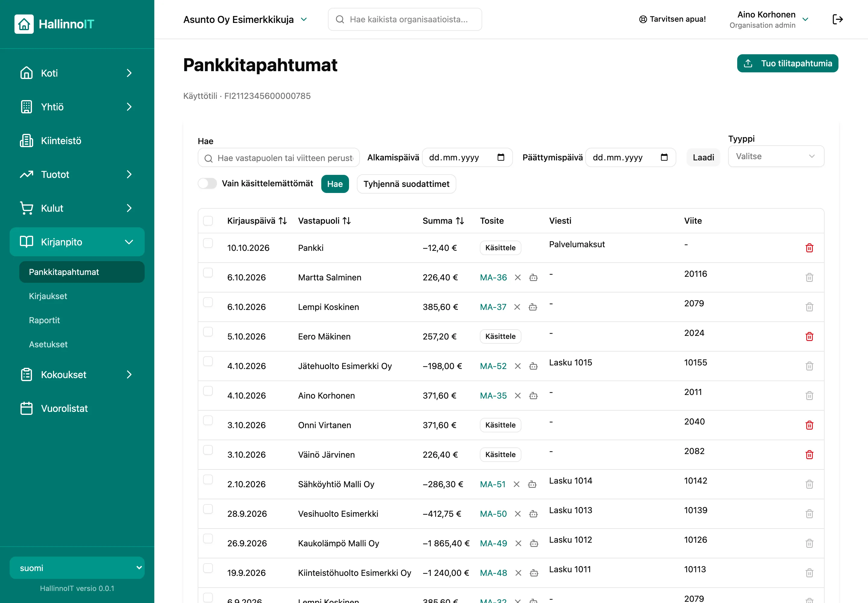Click the robot icon next to MA-50
Image resolution: width=868 pixels, height=603 pixels.
(x=533, y=514)
